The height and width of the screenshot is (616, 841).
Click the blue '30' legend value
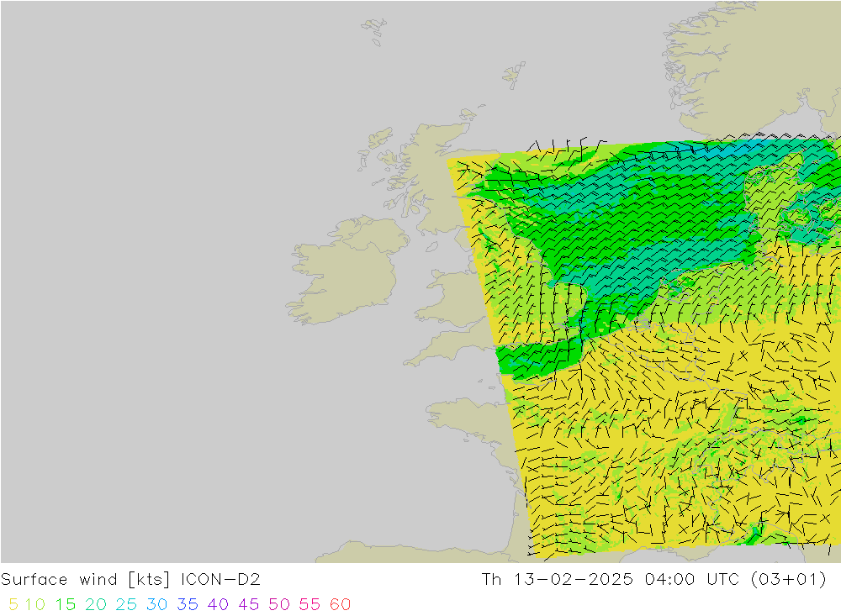157,604
